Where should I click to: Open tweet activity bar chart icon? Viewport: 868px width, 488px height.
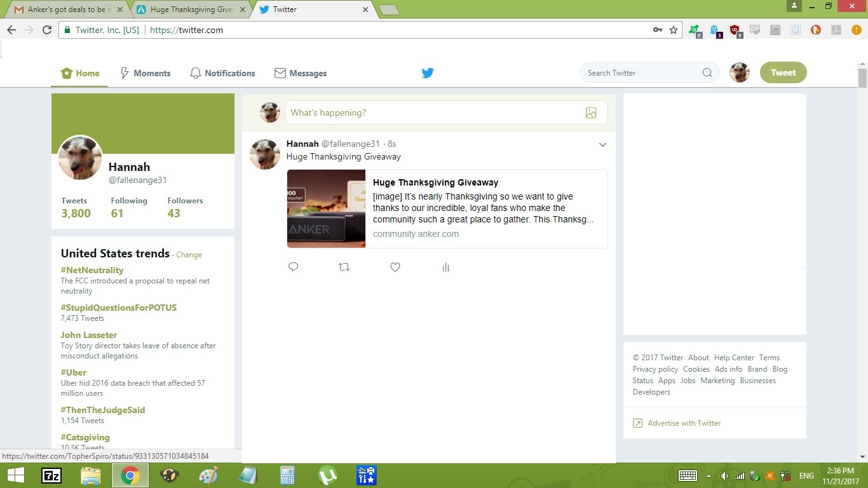tap(445, 268)
